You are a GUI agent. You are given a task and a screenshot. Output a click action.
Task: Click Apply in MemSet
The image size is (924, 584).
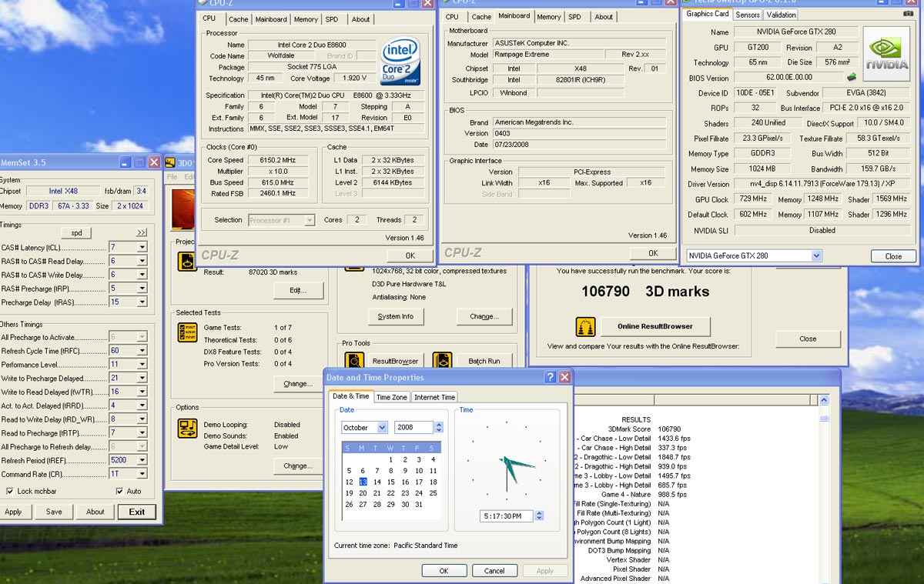click(x=13, y=512)
